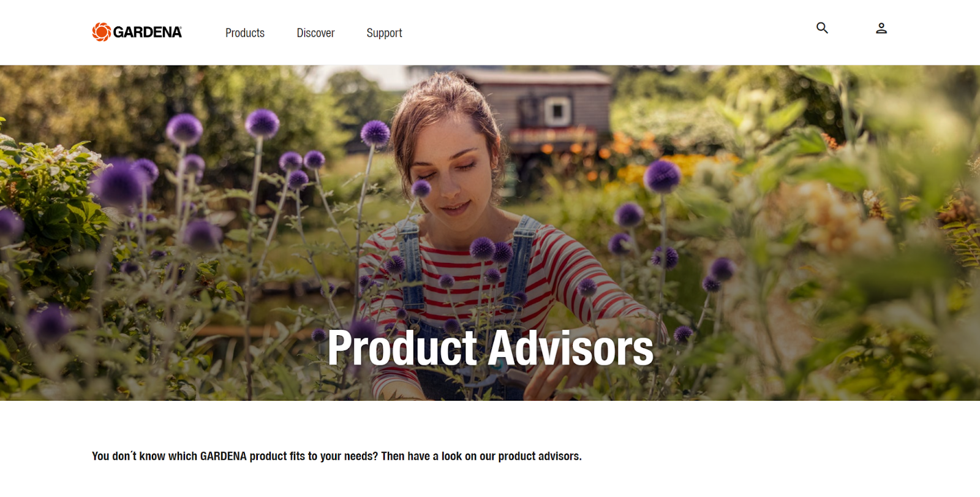The image size is (980, 497).
Task: Click the orange GARDENA sun logo emblem
Action: (x=102, y=32)
